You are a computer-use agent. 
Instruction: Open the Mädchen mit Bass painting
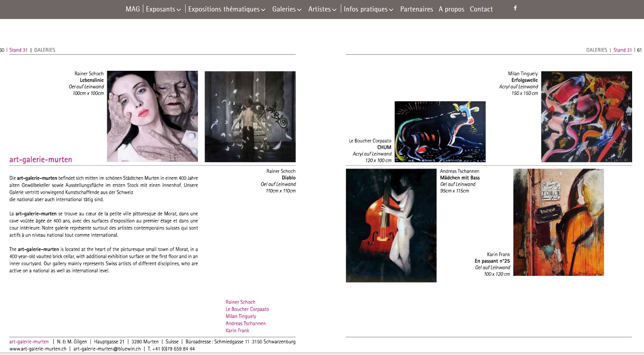pos(391,226)
